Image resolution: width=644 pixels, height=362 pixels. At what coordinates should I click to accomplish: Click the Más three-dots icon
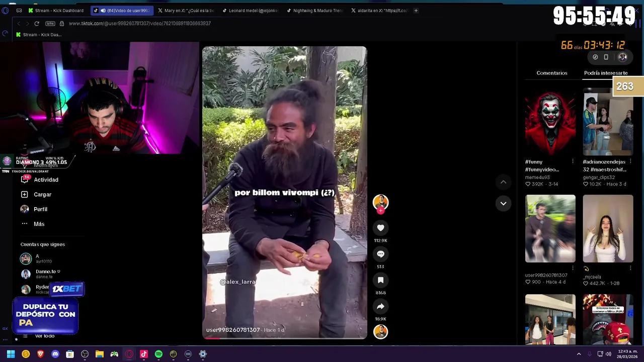tap(25, 224)
